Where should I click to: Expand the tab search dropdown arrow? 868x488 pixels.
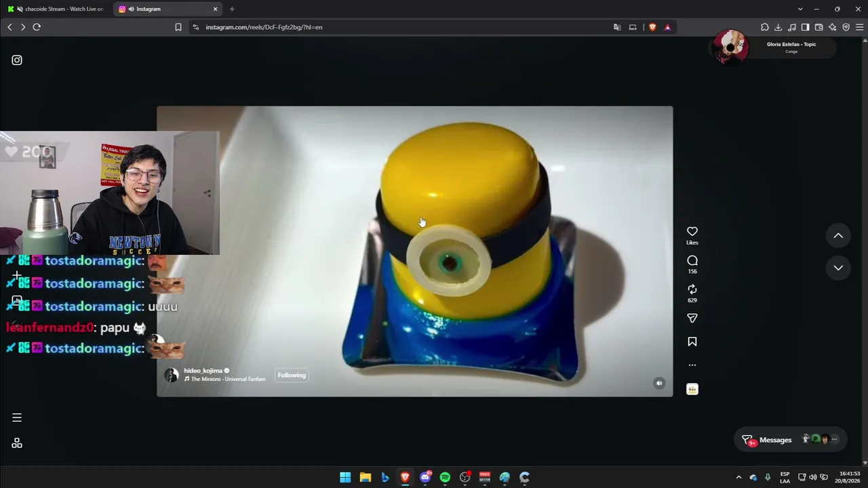pyautogui.click(x=800, y=9)
